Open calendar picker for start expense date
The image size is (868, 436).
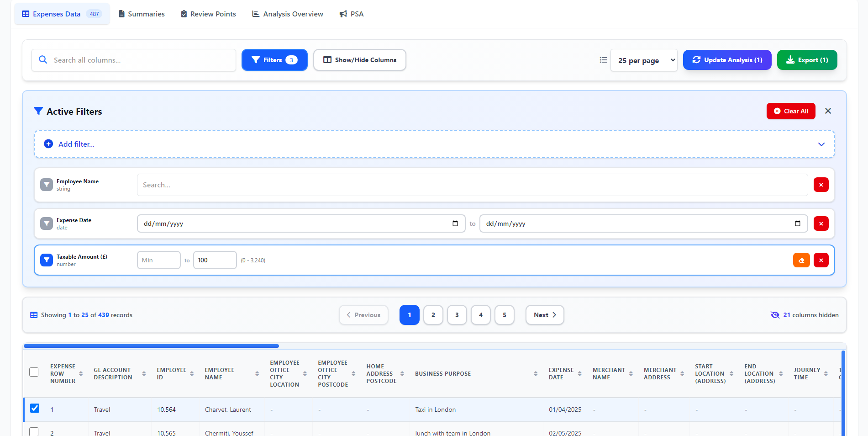pos(455,223)
